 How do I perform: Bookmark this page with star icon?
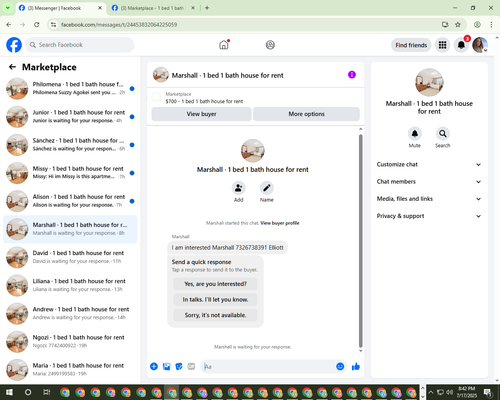458,24
